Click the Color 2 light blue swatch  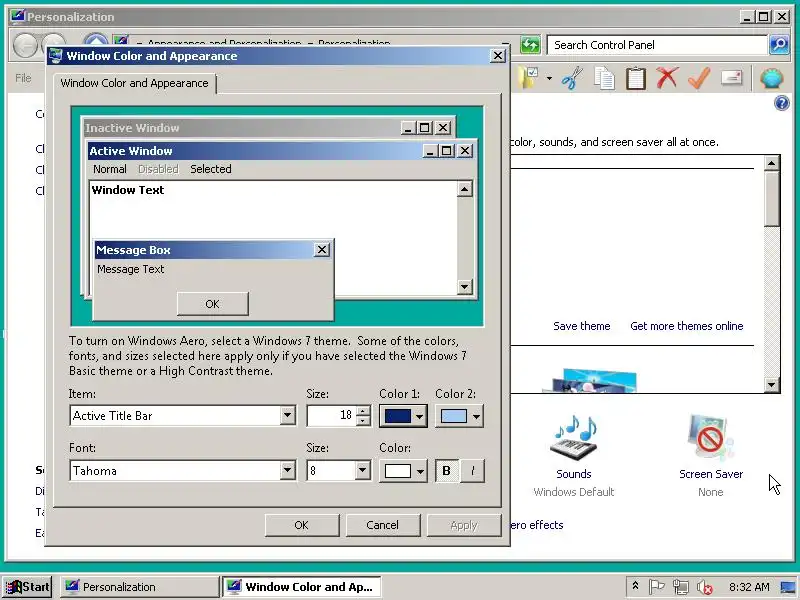coord(454,416)
